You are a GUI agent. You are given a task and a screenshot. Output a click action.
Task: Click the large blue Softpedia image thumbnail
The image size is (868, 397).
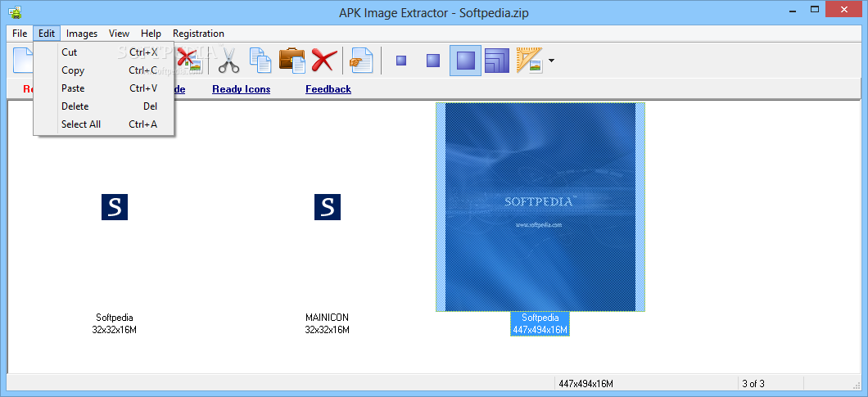[540, 207]
